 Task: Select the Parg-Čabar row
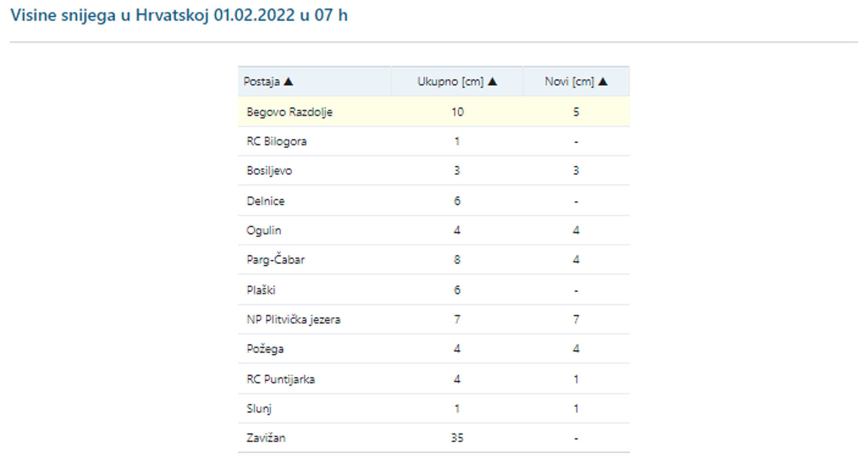275,260
